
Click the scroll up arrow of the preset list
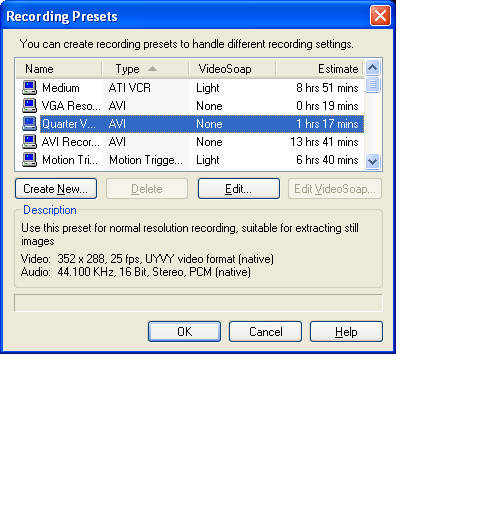(x=372, y=68)
